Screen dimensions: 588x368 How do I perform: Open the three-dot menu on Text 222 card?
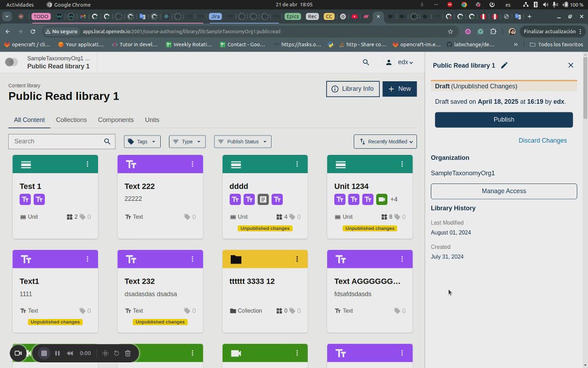pos(192,164)
